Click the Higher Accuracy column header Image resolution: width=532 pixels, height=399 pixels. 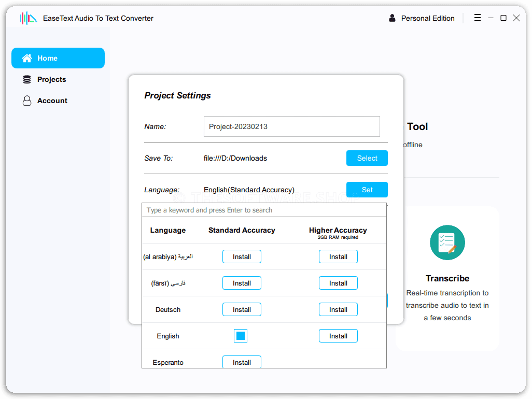click(x=338, y=230)
